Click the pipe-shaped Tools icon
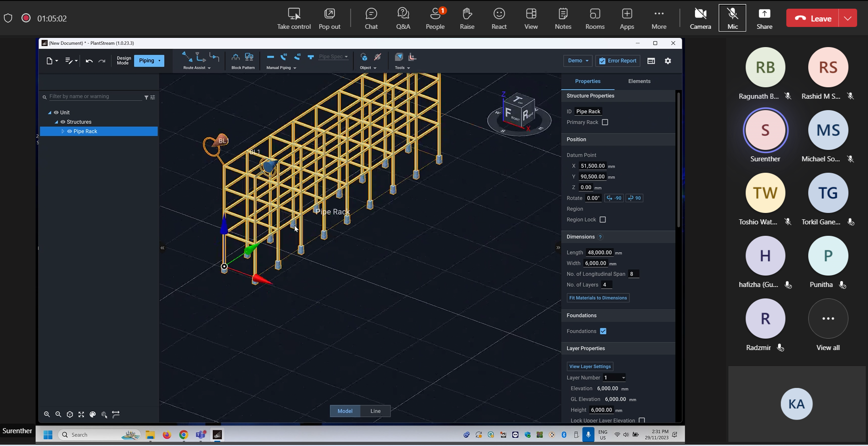868x446 pixels. tap(412, 57)
